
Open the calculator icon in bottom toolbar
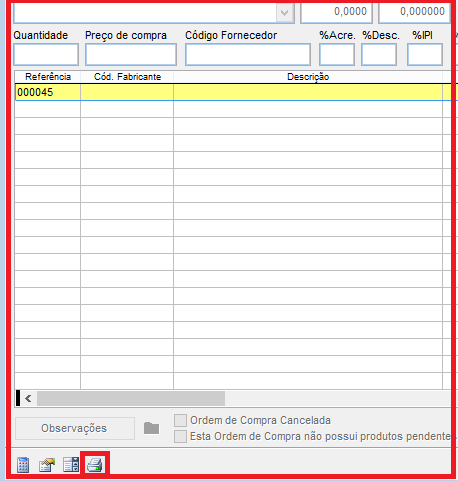tap(23, 465)
